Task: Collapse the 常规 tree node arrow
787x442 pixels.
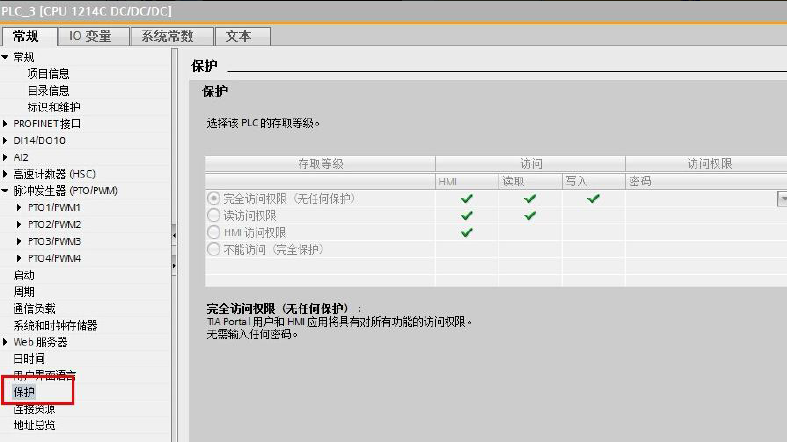Action: coord(6,57)
